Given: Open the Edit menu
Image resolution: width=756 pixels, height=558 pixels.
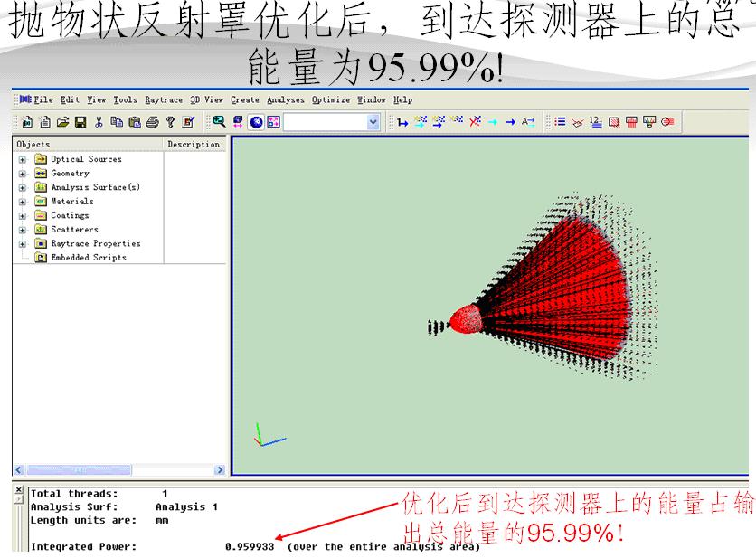Looking at the screenshot, I should 70,99.
